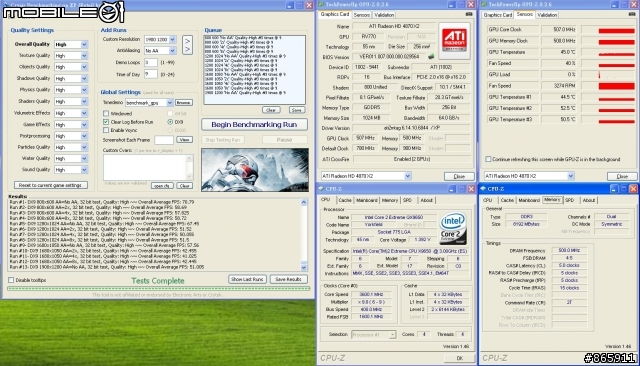Click Close in GPU-Z Sensors window

[622, 176]
